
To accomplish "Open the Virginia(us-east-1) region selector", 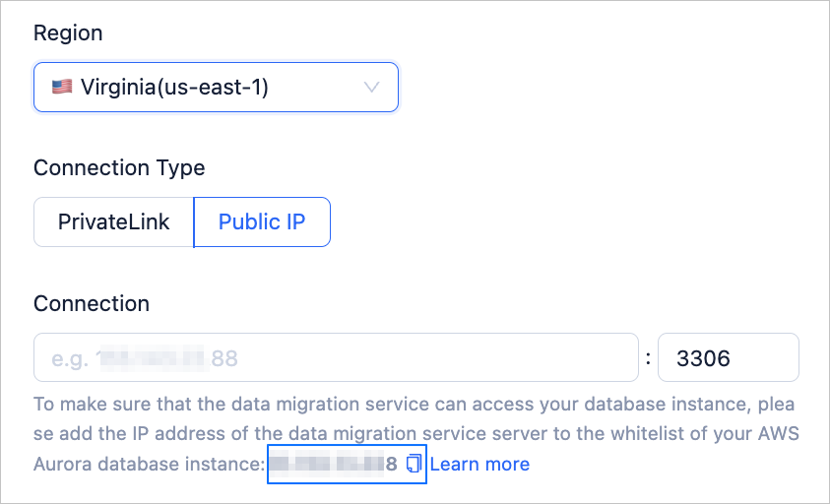I will 216,88.
